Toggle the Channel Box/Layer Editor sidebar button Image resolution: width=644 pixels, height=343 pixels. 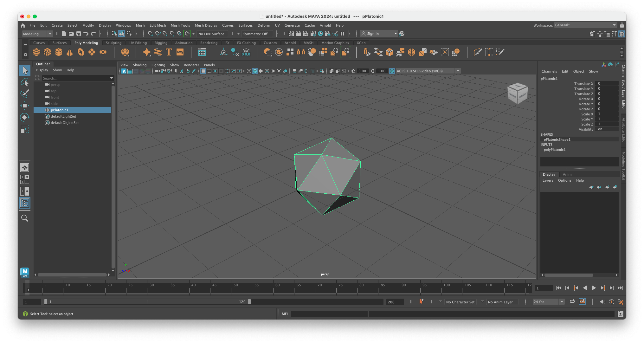click(x=622, y=34)
